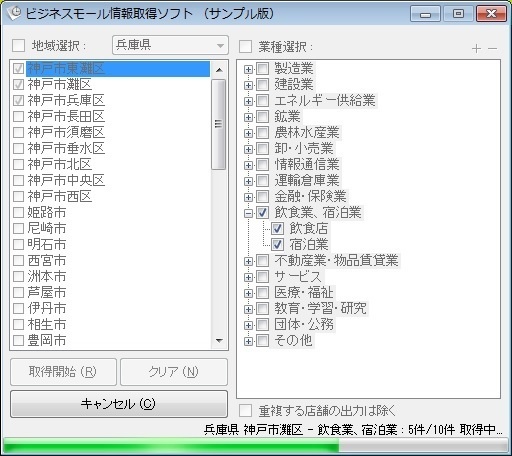The height and width of the screenshot is (456, 512).
Task: Uncheck 神戸市灘区 checkbox
Action: 18,84
